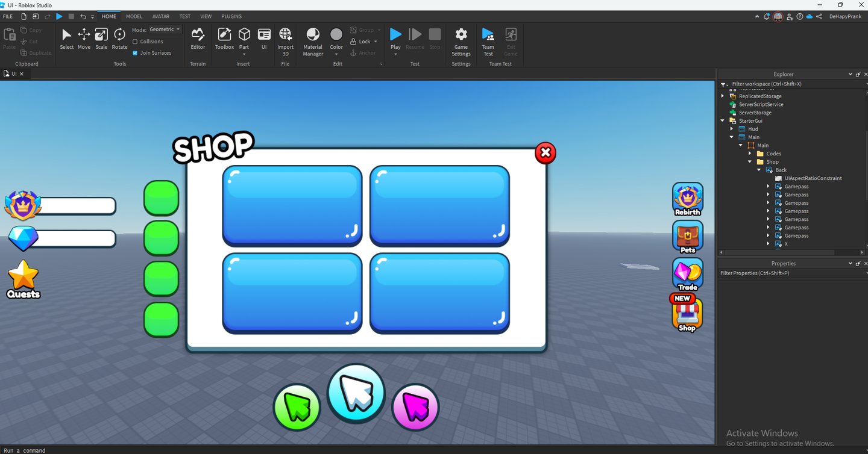
Task: Collapse the Shop folder
Action: (750, 162)
